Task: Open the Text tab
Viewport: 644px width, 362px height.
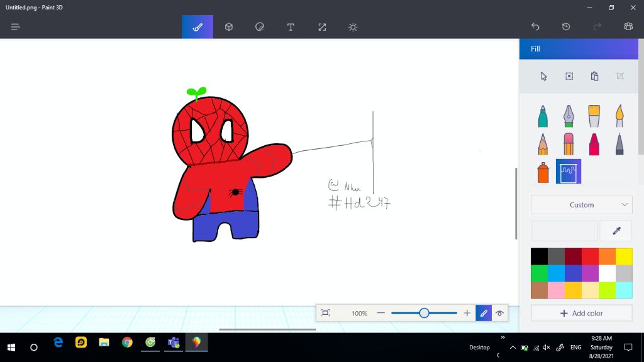Action: tap(291, 27)
